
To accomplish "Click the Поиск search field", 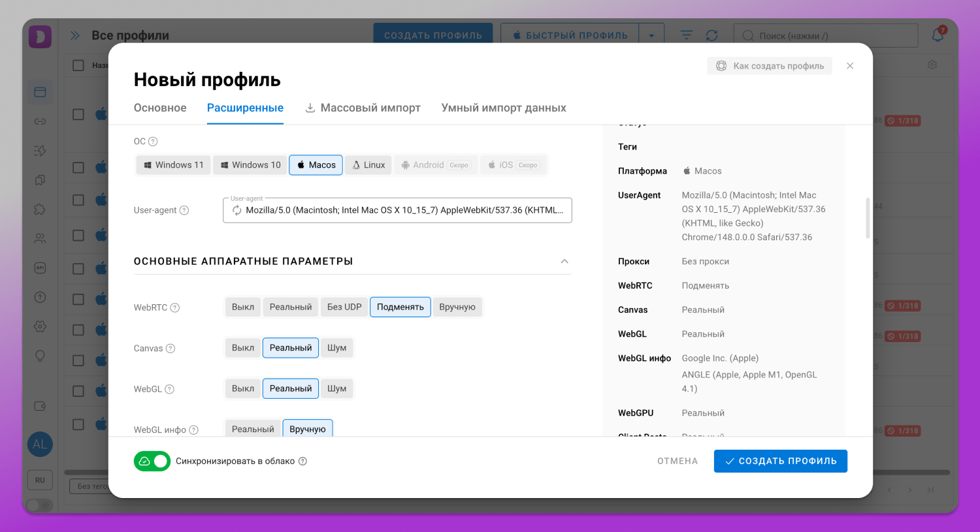I will point(826,35).
